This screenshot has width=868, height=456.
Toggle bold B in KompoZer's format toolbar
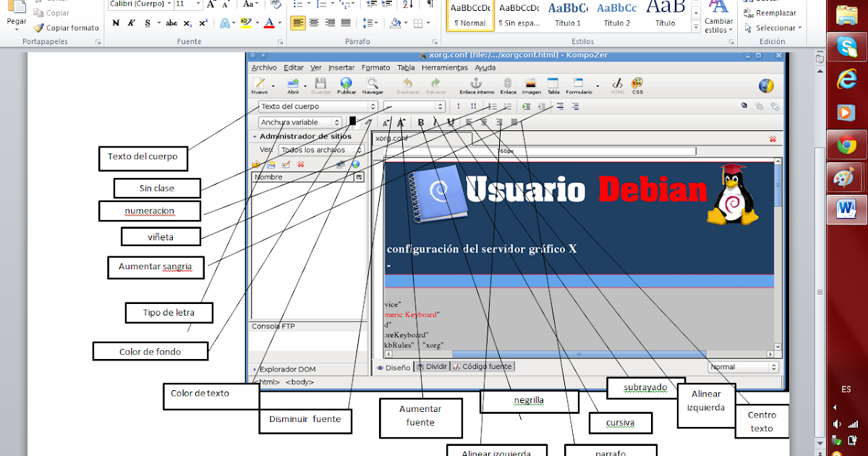point(421,122)
